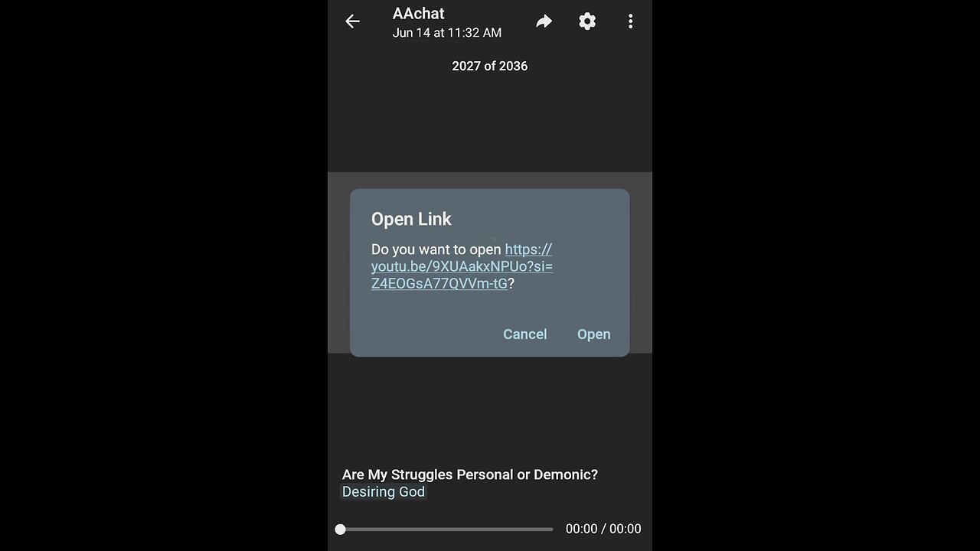
Task: Click the Are My Struggles title text
Action: pos(470,474)
